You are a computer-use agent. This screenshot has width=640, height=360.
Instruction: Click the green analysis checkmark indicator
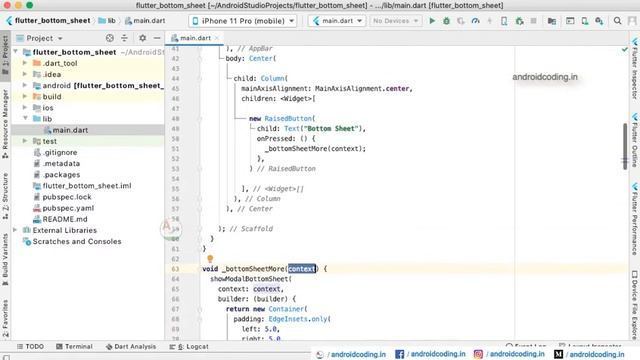tap(624, 49)
